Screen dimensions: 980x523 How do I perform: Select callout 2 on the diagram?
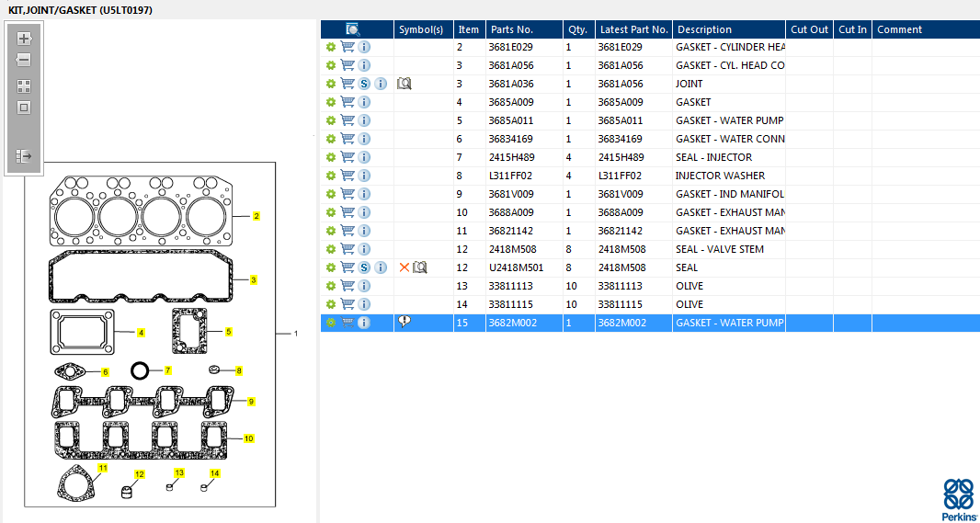click(x=256, y=217)
